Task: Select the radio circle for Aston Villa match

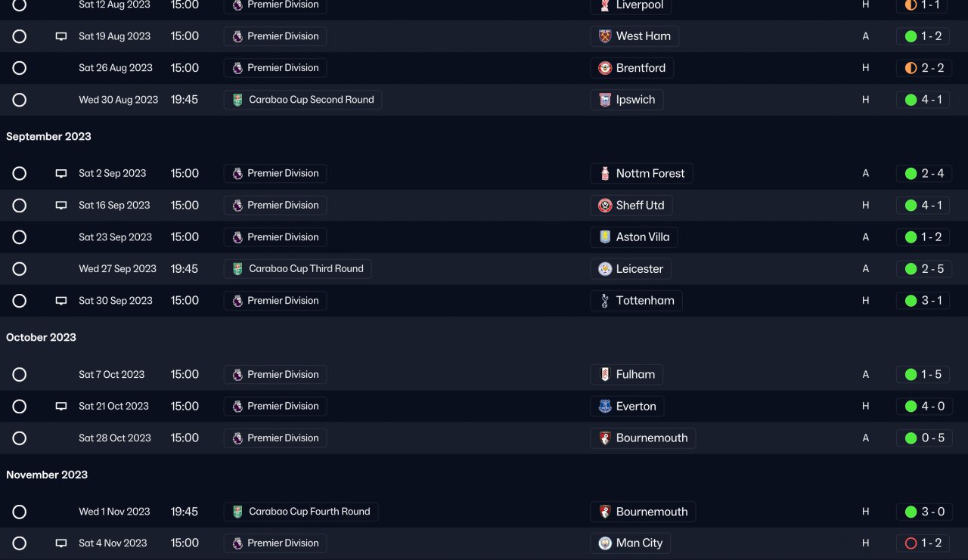Action: click(x=20, y=237)
